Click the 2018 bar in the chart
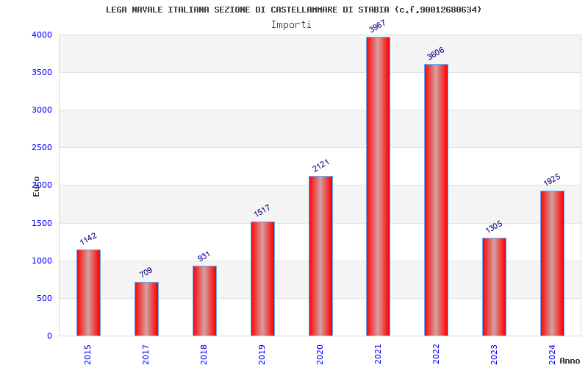 [x=205, y=301]
